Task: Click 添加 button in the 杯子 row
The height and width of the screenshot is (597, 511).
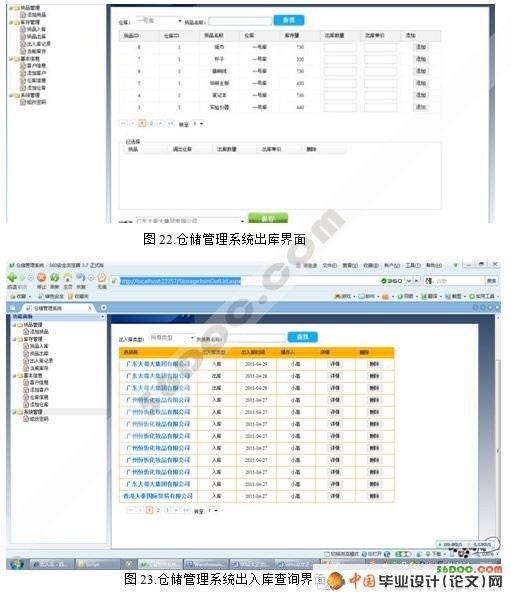Action: click(421, 59)
